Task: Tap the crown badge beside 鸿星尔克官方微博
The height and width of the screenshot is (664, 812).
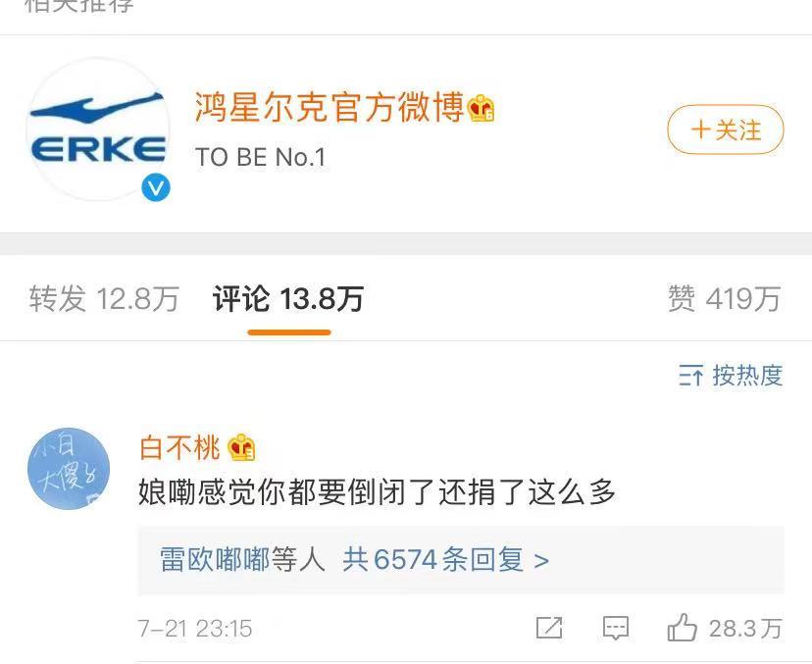Action: coord(482,109)
